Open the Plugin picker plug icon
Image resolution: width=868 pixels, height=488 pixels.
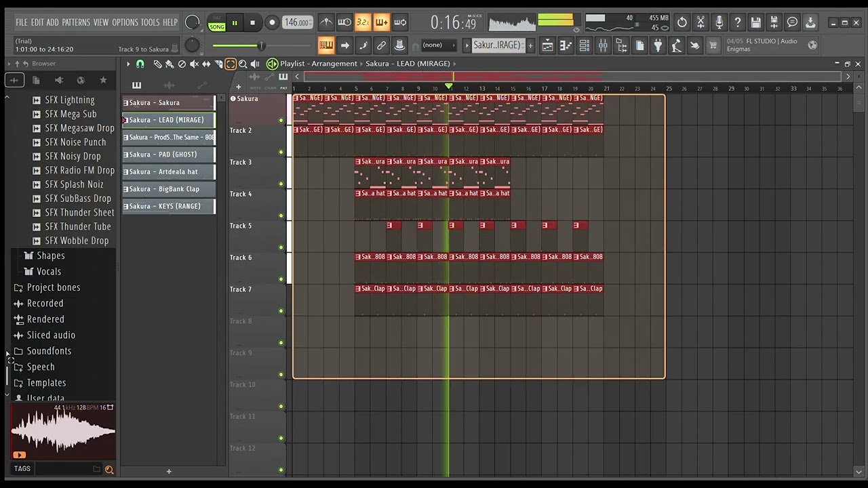point(658,45)
